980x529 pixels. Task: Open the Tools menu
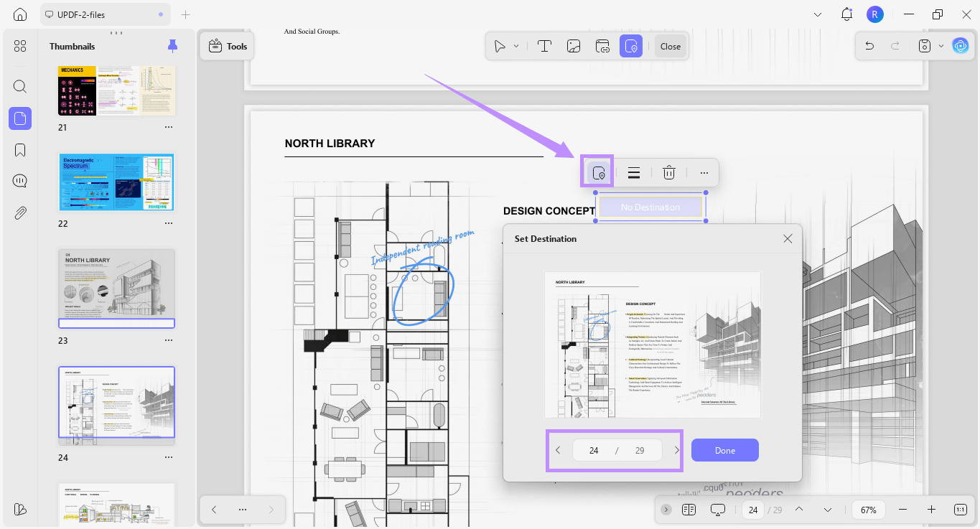pos(227,46)
